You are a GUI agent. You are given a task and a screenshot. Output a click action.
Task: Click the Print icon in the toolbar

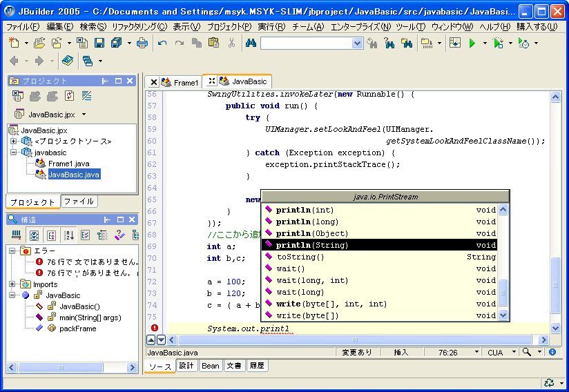point(142,43)
